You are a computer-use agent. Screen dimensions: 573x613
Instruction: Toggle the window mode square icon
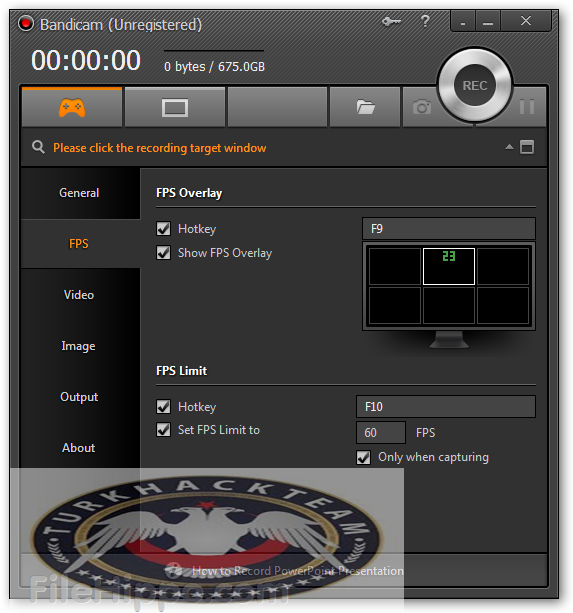tap(527, 147)
